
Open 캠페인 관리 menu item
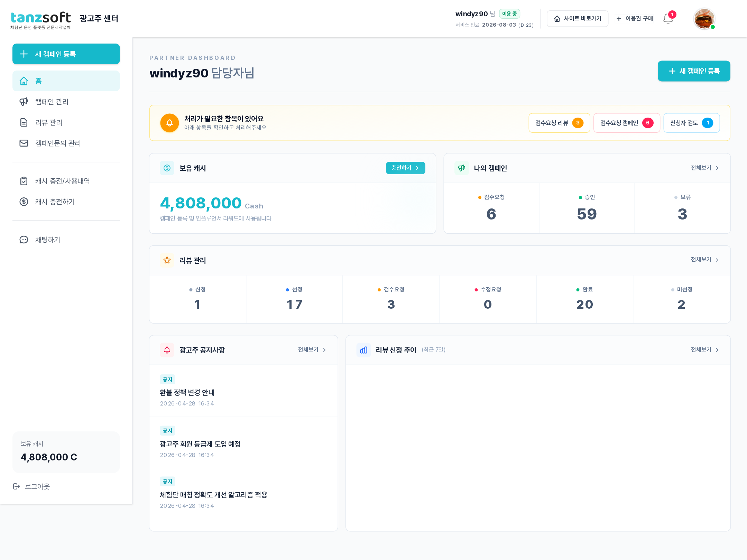[66, 102]
